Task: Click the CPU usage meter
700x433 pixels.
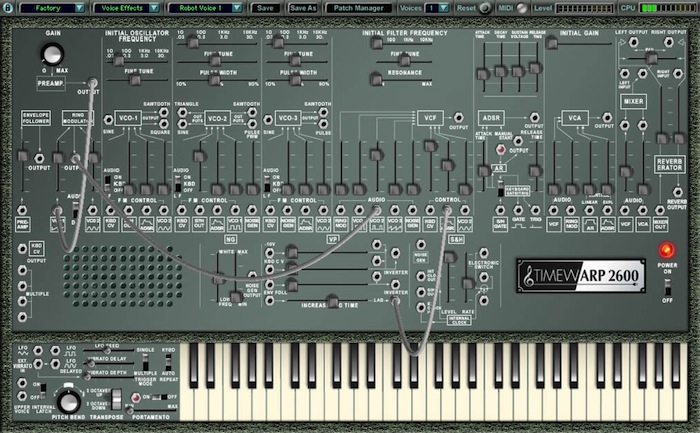Action: [x=668, y=8]
